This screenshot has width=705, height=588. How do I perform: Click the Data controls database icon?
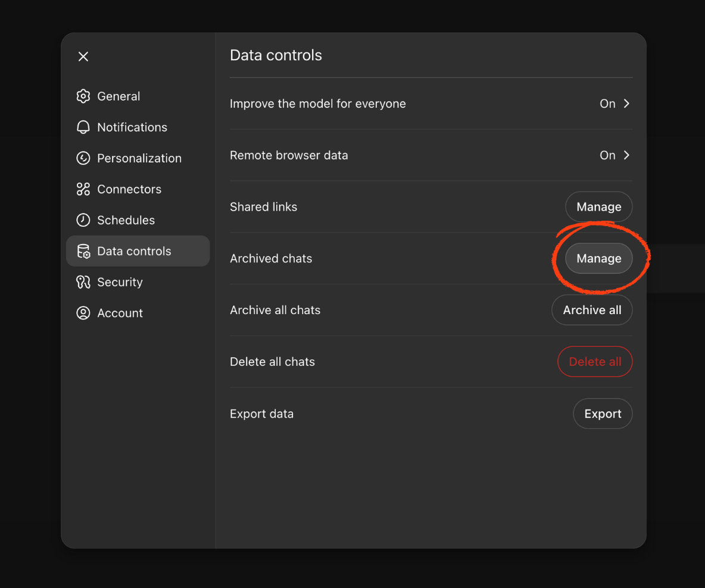(83, 251)
